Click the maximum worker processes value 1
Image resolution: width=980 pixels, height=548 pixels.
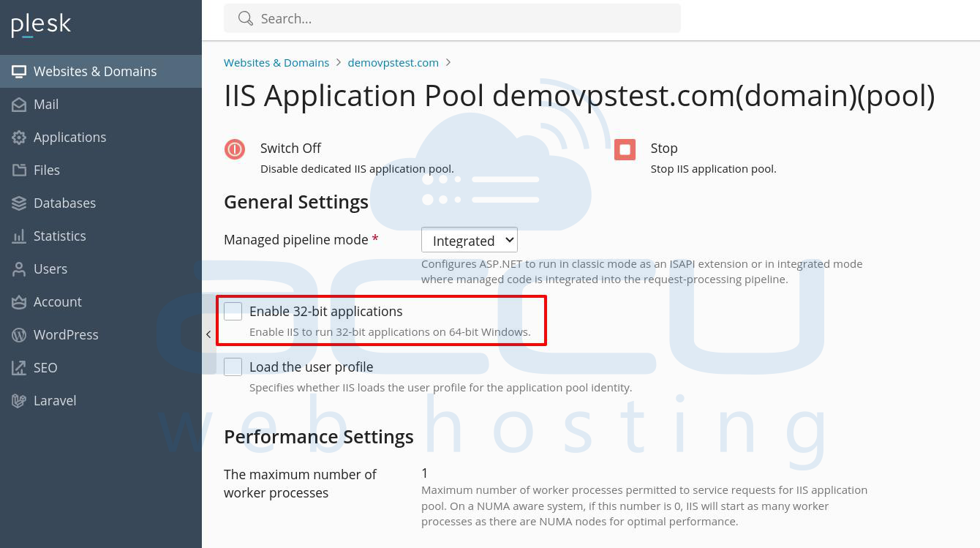(425, 473)
